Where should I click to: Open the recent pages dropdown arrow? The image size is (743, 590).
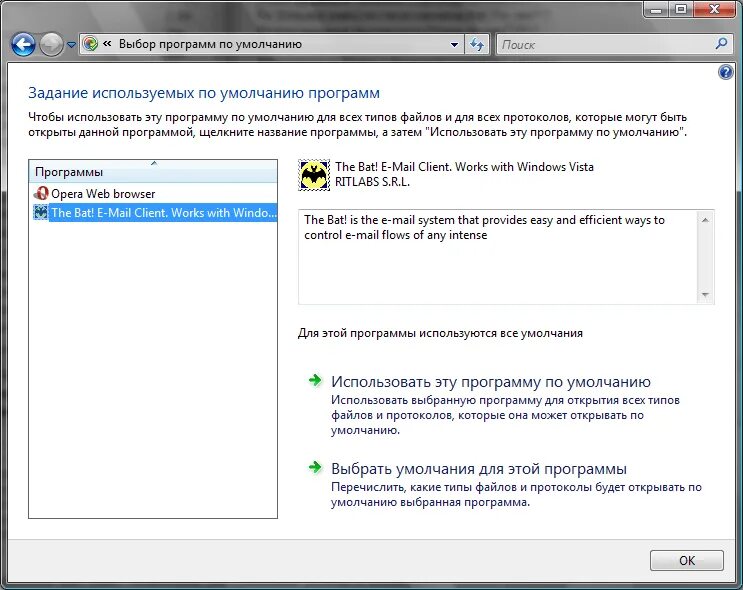click(x=71, y=45)
